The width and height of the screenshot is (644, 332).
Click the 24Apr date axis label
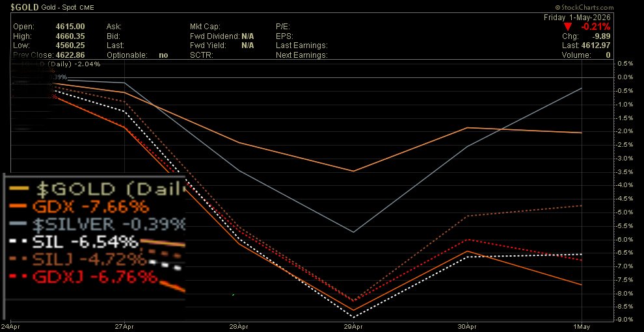[x=10, y=327]
